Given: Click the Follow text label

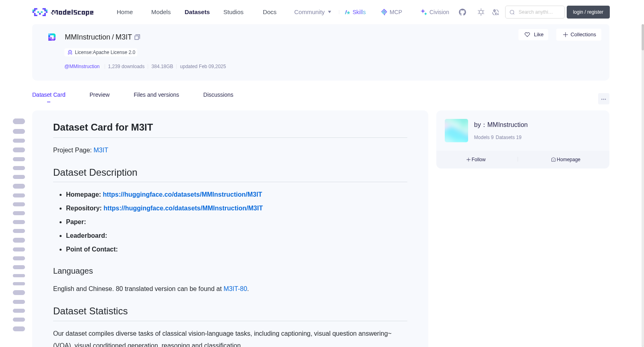Looking at the screenshot, I should pyautogui.click(x=479, y=160).
